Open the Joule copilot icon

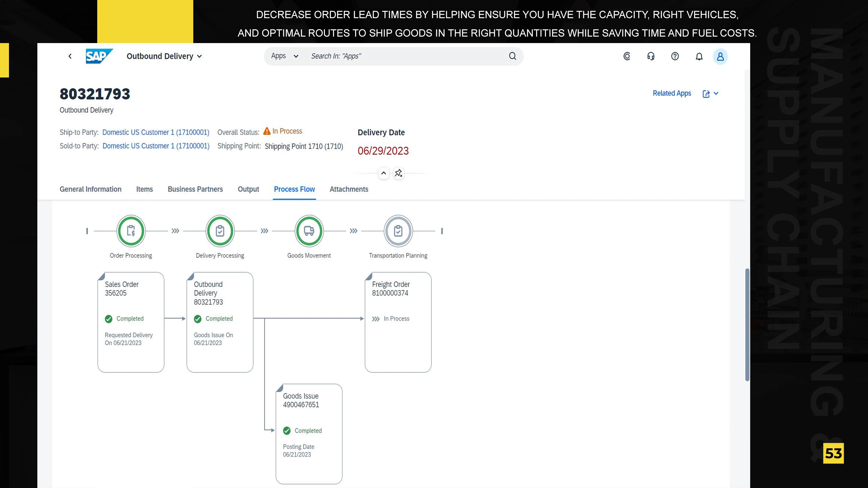tap(627, 56)
